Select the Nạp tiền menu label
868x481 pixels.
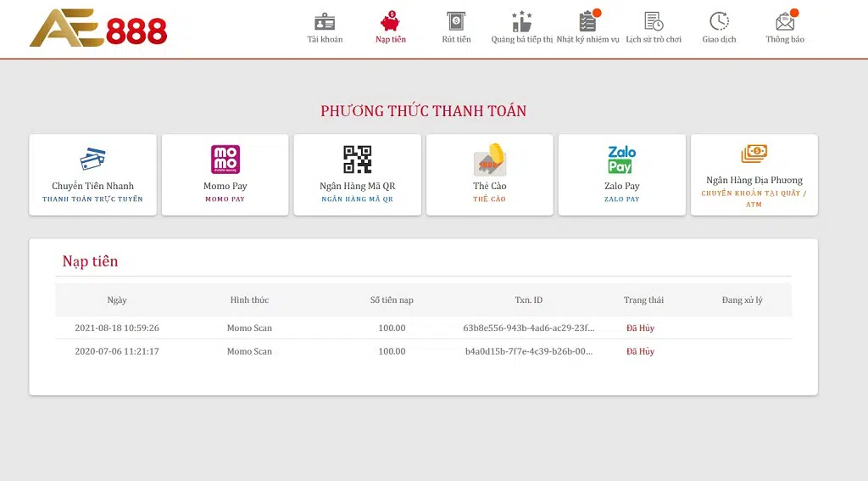pyautogui.click(x=390, y=39)
